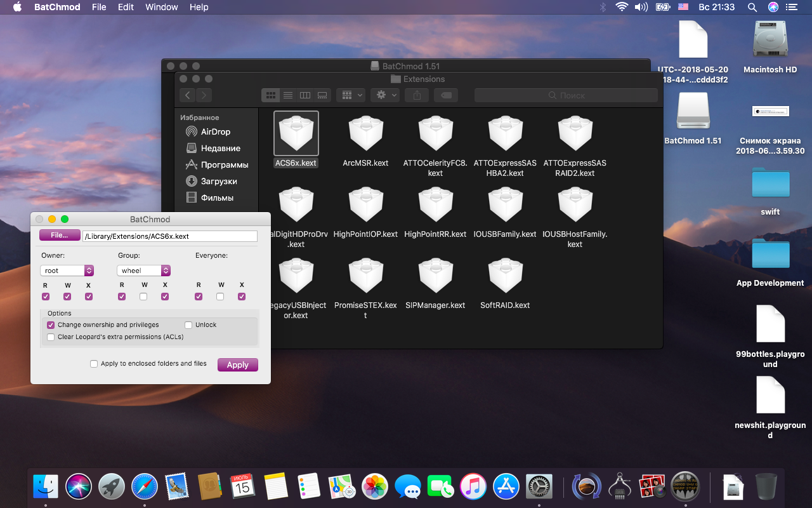
Task: Open System Preferences from the Dock
Action: point(540,487)
